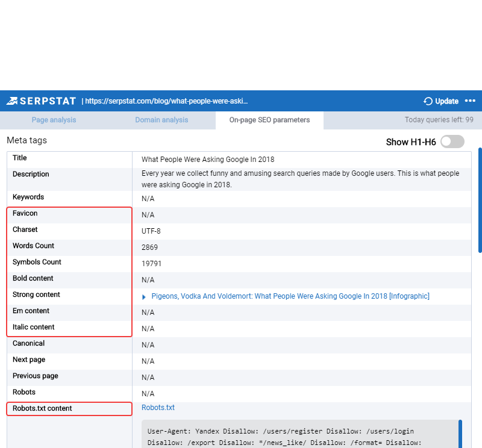Click the '19791' symbols count value
The image size is (482, 448).
(x=152, y=264)
